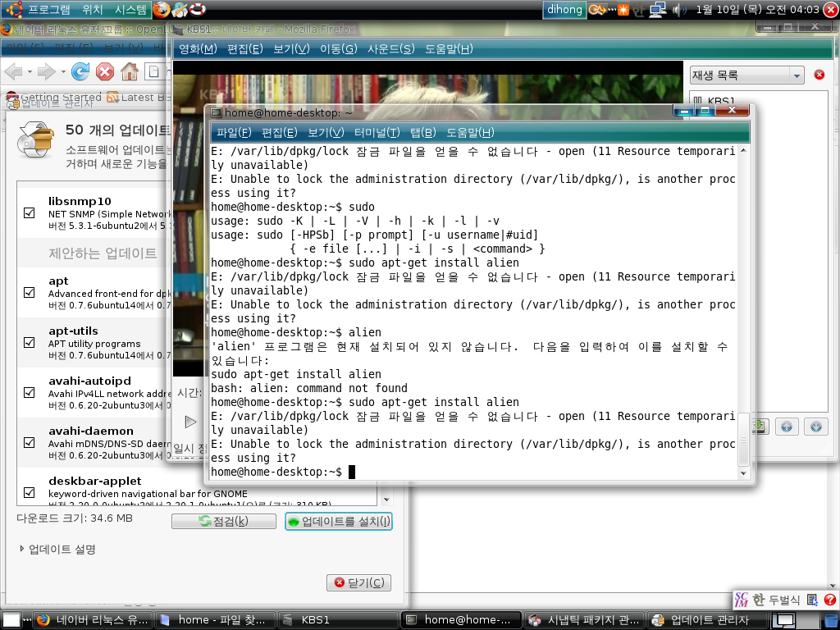This screenshot has height=630, width=840.
Task: Uncheck the deskbar-applet update
Action: [x=30, y=492]
